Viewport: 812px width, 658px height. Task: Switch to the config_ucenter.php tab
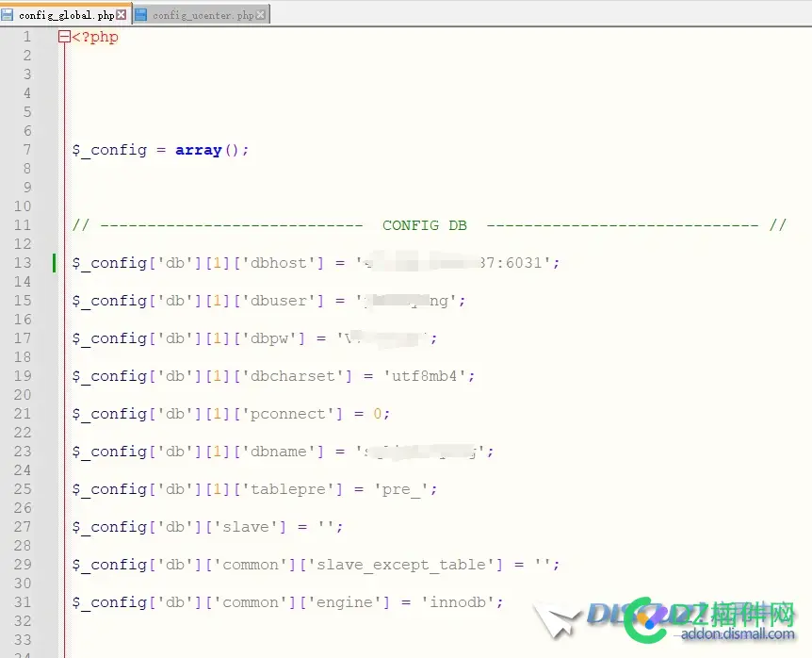[202, 15]
